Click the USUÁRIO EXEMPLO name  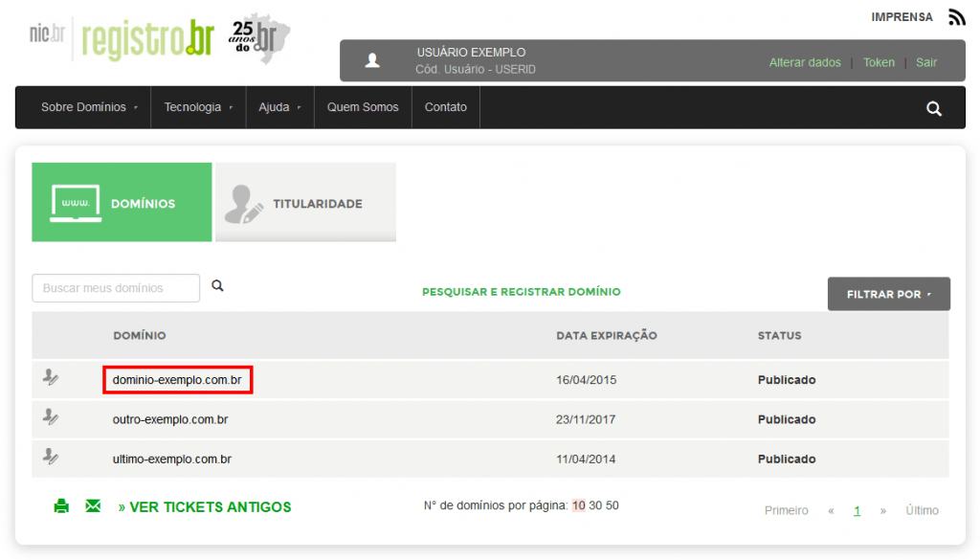pos(471,53)
